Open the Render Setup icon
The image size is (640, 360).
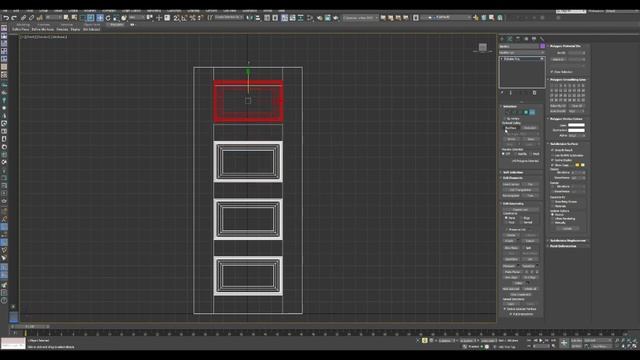click(319, 18)
